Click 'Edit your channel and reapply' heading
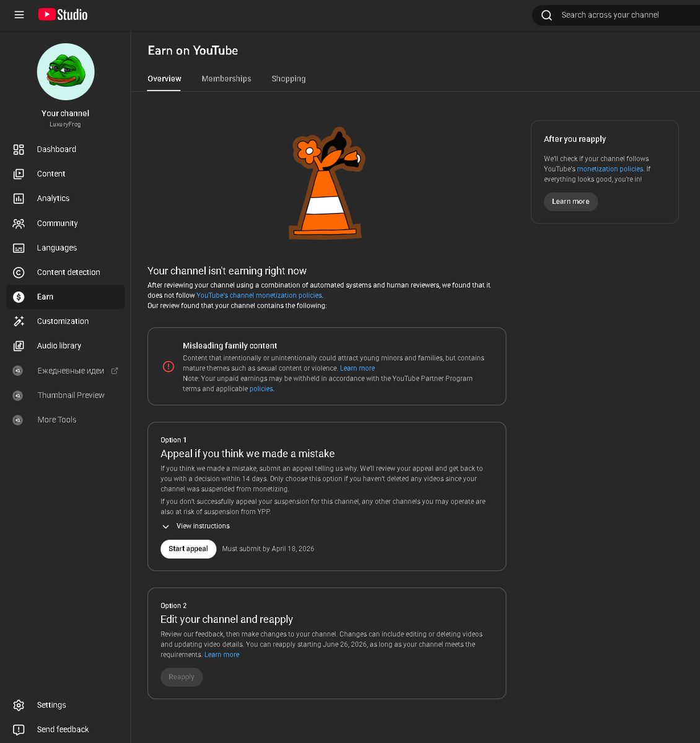The image size is (700, 743). pos(227,620)
